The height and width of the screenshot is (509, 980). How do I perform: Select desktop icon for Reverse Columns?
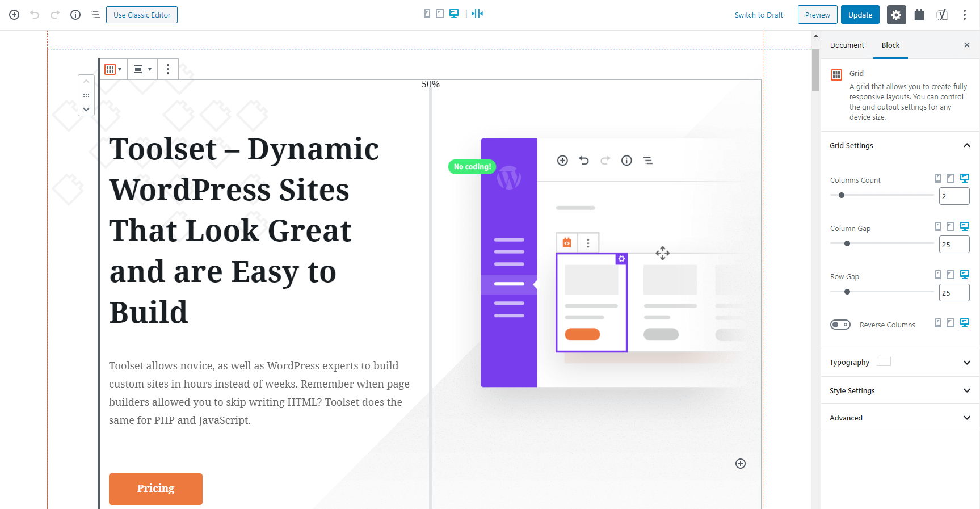965,323
